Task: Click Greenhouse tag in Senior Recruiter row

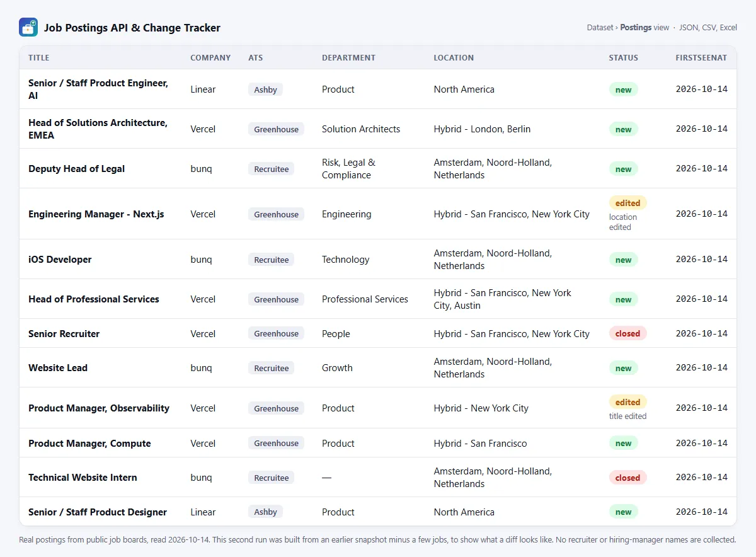Action: click(x=276, y=334)
